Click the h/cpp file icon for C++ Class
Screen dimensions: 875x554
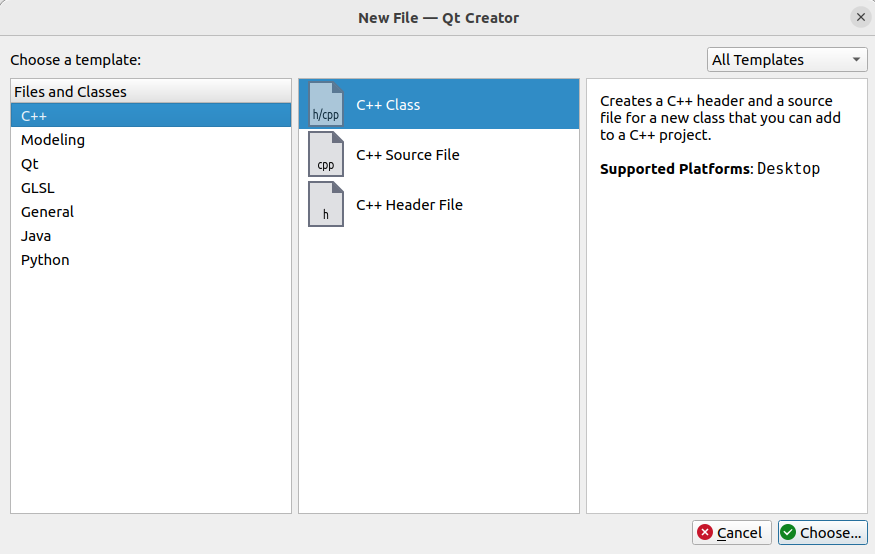click(x=325, y=105)
